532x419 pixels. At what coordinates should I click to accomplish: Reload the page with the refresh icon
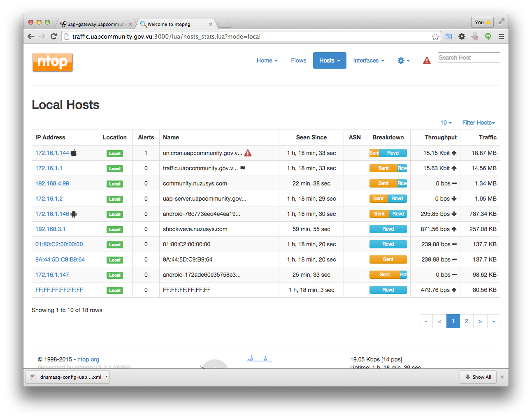tap(53, 37)
